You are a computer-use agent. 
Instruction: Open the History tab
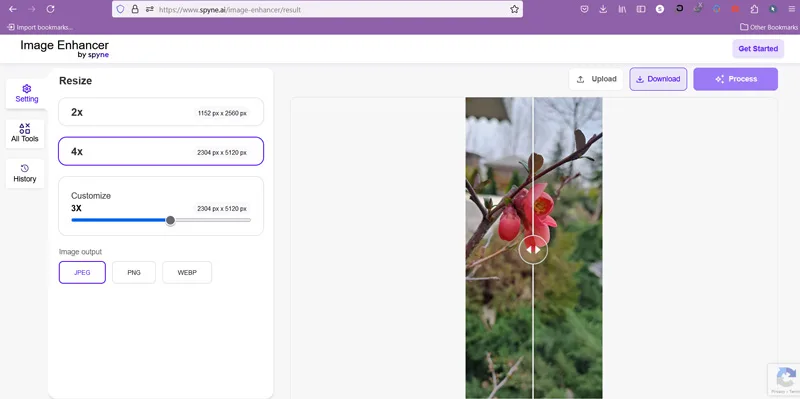[x=25, y=173]
